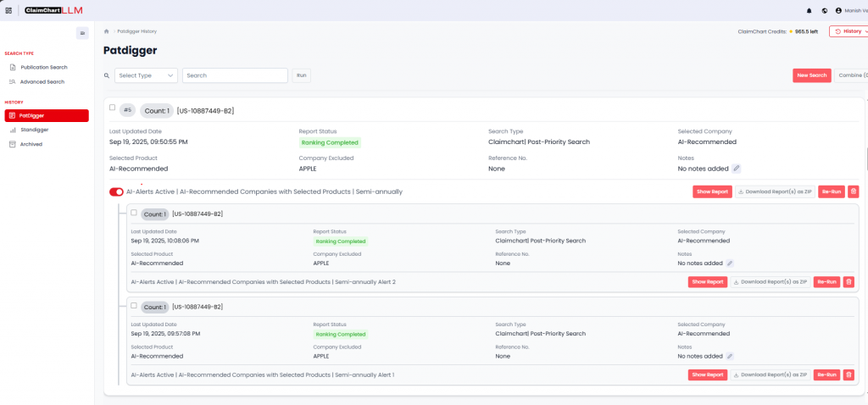The height and width of the screenshot is (405, 868).
Task: Collapse sidebar using the menu icon
Action: (82, 33)
